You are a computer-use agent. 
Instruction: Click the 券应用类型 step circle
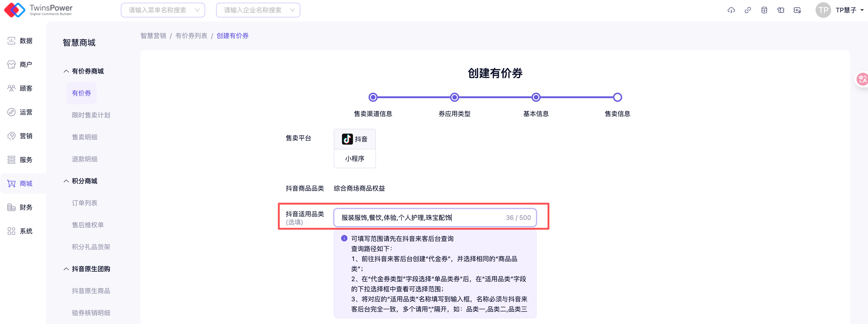tap(454, 97)
